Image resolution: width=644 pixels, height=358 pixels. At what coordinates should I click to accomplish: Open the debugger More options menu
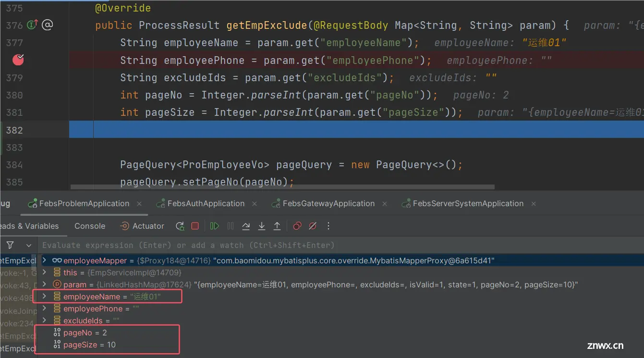[x=328, y=226]
